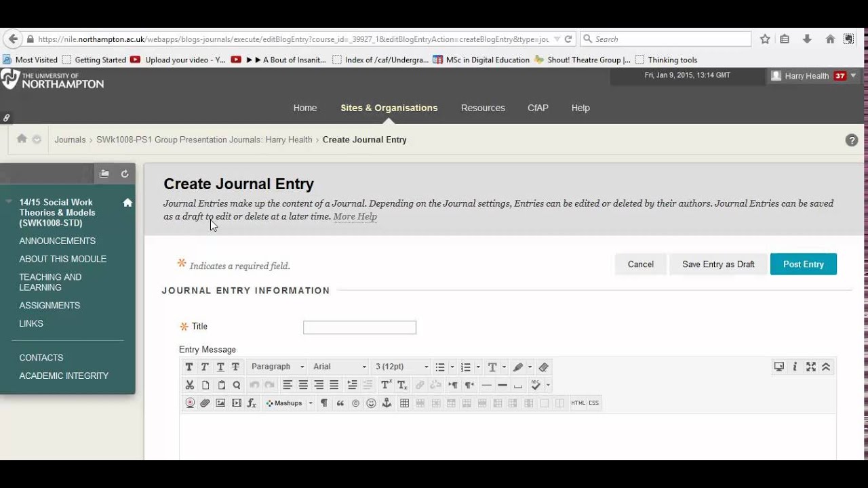Image resolution: width=868 pixels, height=488 pixels.
Task: Click the Cancel button
Action: click(x=641, y=264)
